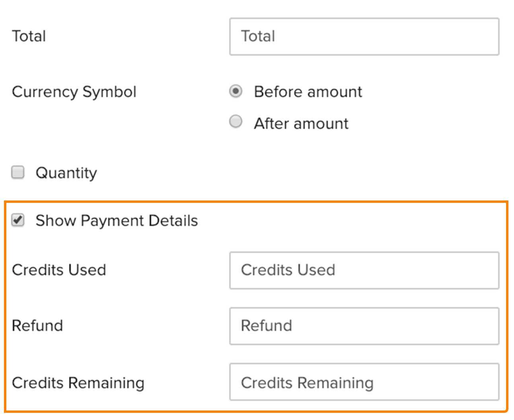Click the Total field label
Image resolution: width=514 pixels, height=420 pixels.
tap(29, 36)
